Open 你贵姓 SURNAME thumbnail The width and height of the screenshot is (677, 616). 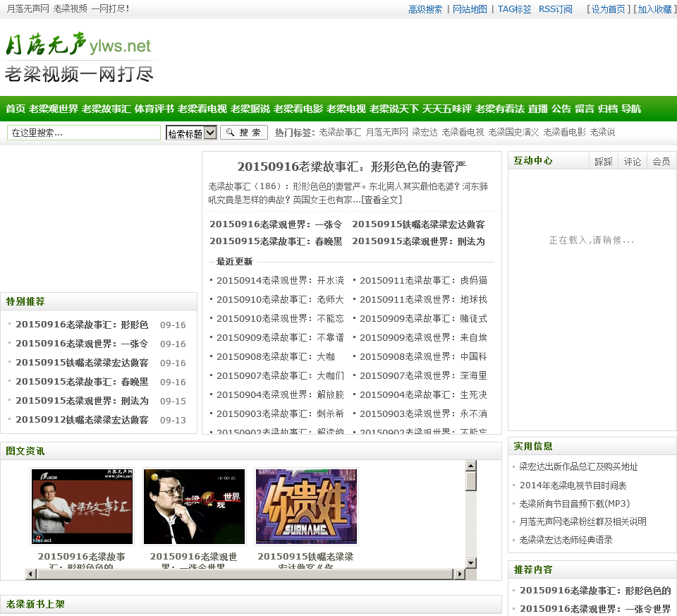[x=307, y=507]
